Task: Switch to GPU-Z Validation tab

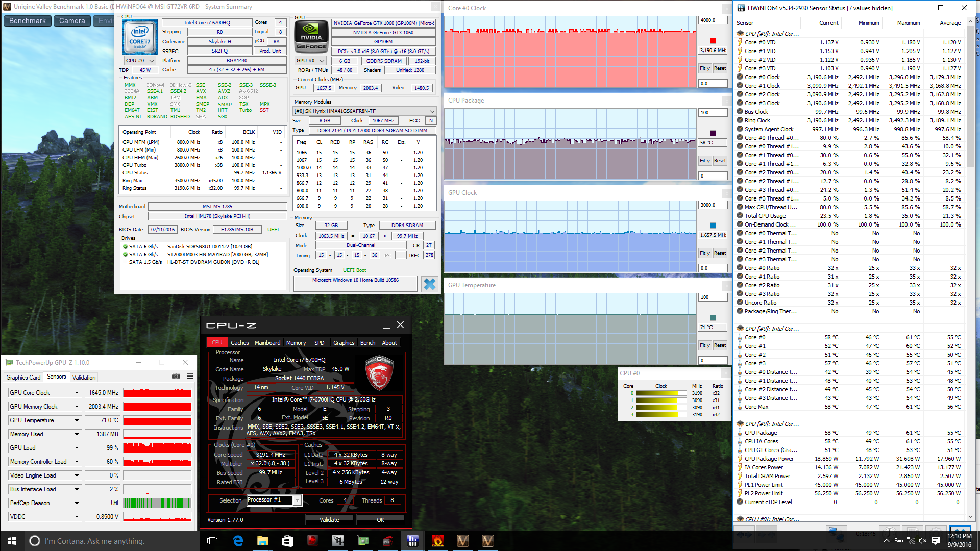Action: tap(84, 378)
